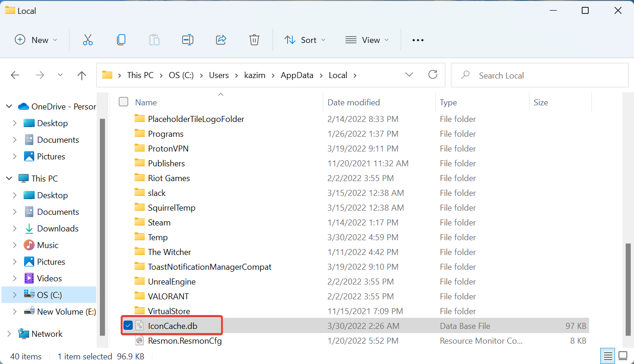Share IconCache.db using the Share icon
634x364 pixels.
[x=221, y=40]
